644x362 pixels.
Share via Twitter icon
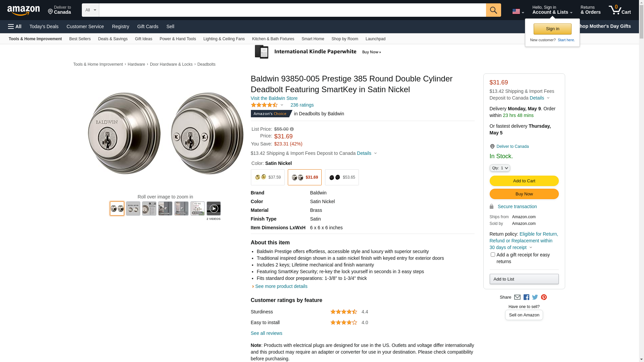click(535, 297)
